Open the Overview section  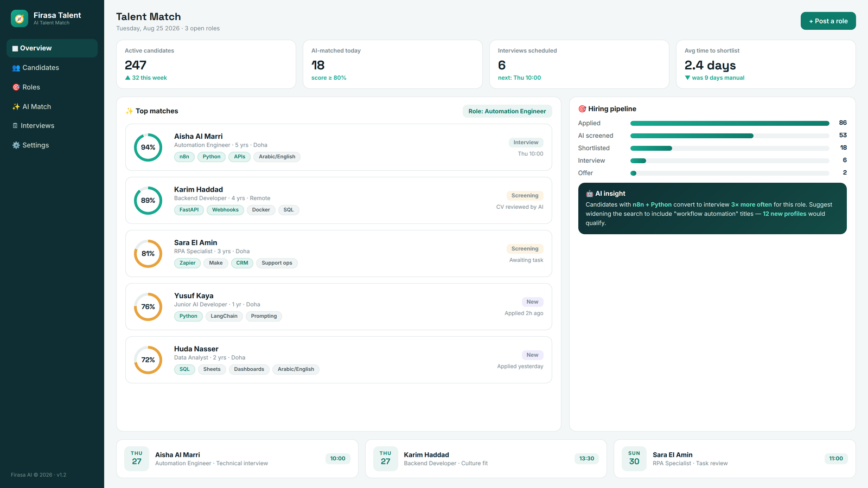pyautogui.click(x=52, y=48)
